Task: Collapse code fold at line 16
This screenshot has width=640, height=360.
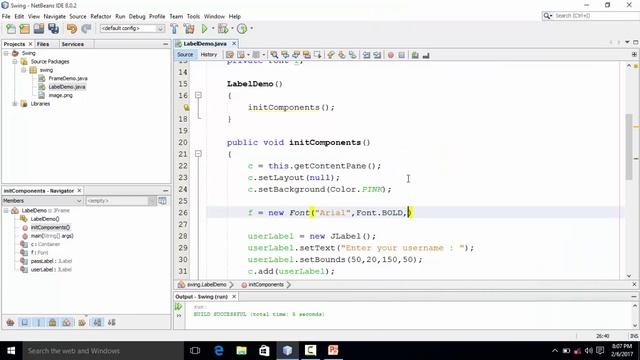Action: (x=198, y=95)
